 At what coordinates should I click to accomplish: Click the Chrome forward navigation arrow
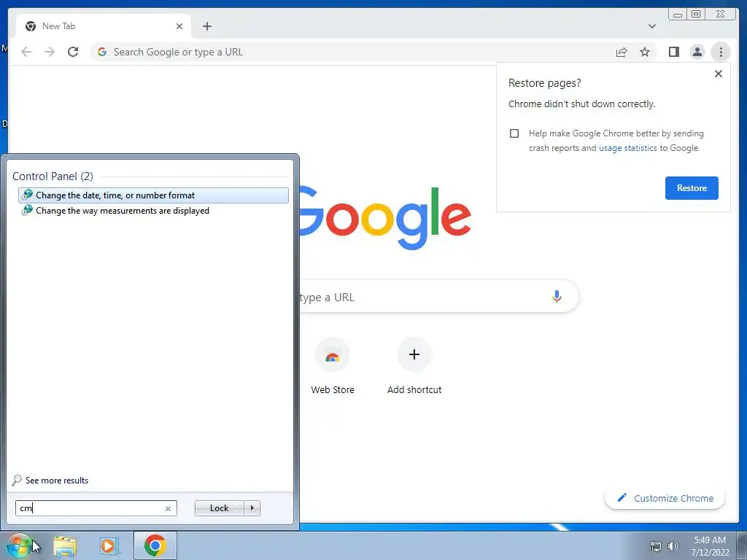pos(50,52)
